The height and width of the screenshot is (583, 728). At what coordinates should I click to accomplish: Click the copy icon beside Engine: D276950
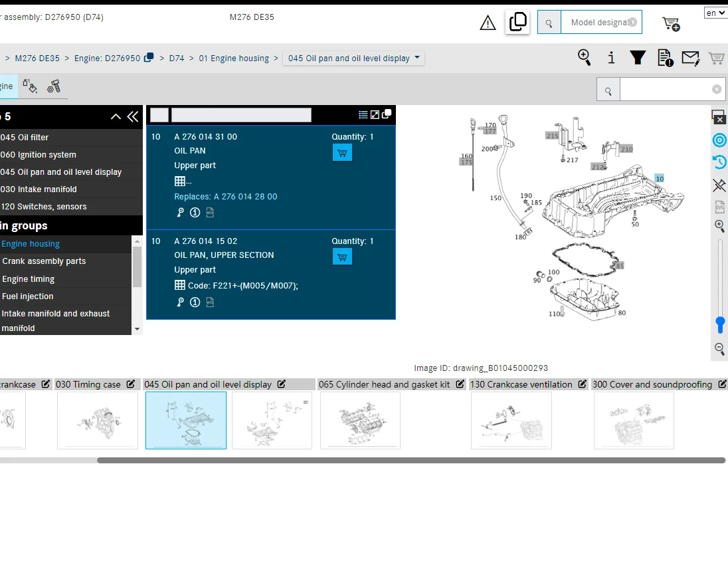point(149,57)
